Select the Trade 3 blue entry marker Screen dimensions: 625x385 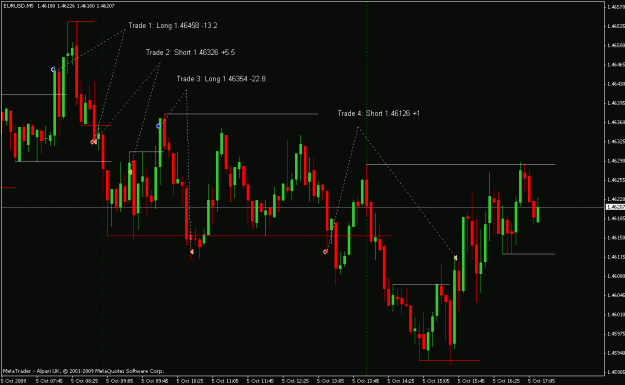pyautogui.click(x=159, y=126)
